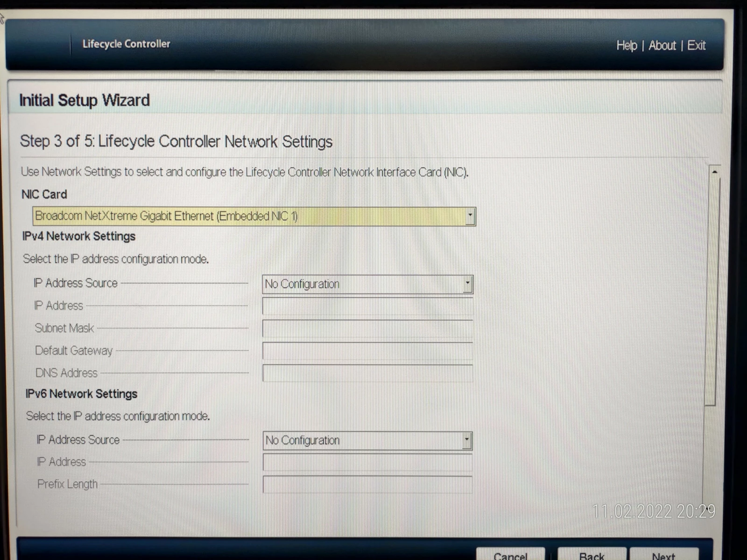
Task: Click the IPv4 No Configuration dropdown arrow
Action: [x=468, y=284]
